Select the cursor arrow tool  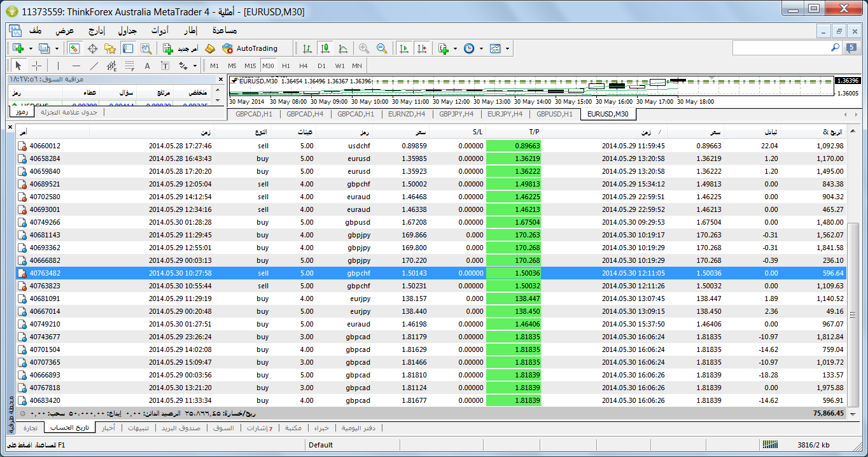pos(18,66)
